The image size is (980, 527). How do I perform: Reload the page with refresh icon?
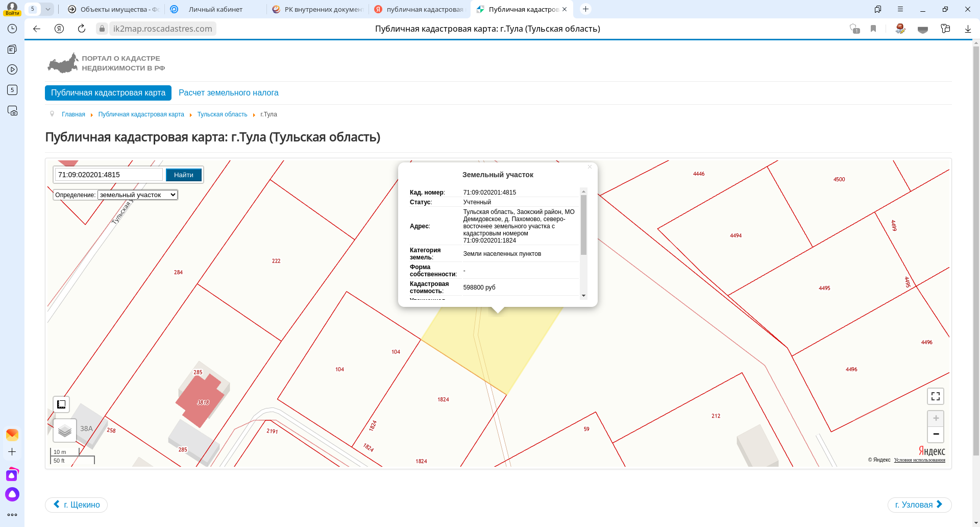(82, 29)
